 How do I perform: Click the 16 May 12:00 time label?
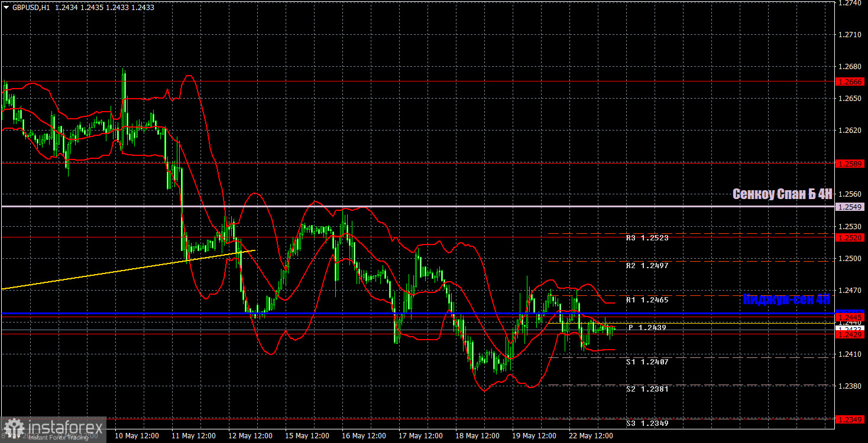pos(364,435)
